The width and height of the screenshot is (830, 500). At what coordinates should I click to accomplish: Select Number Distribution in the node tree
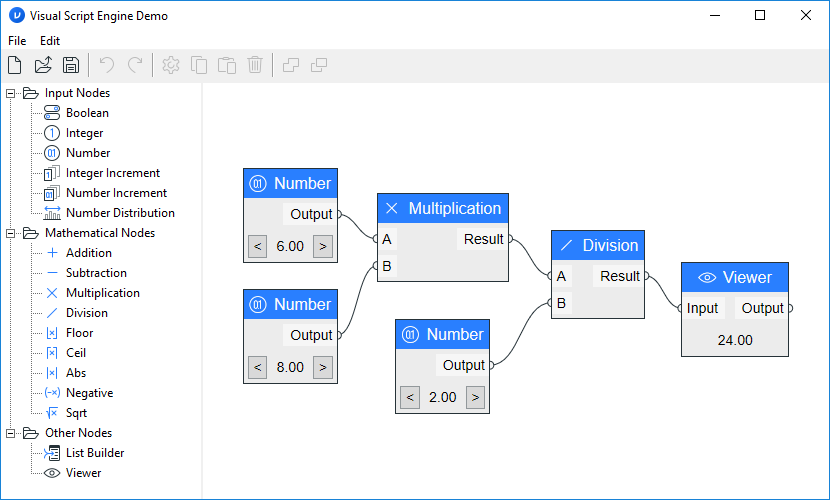[119, 213]
